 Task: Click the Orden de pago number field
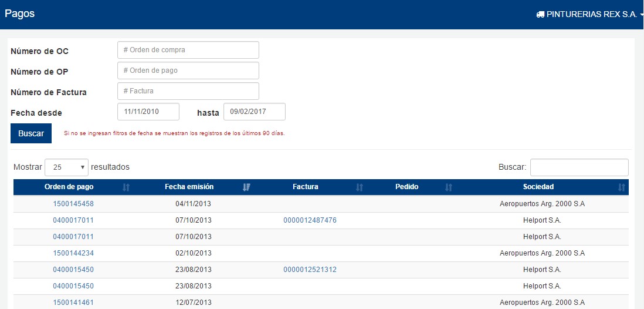188,70
